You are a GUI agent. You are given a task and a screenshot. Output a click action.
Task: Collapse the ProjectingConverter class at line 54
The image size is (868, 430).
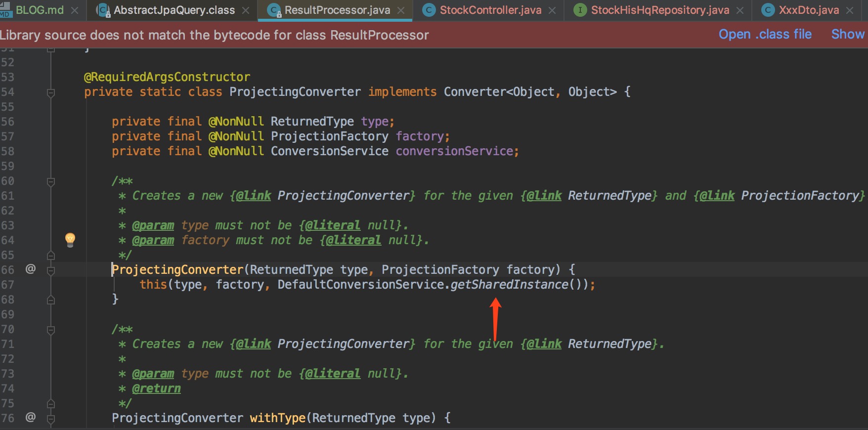(x=50, y=92)
